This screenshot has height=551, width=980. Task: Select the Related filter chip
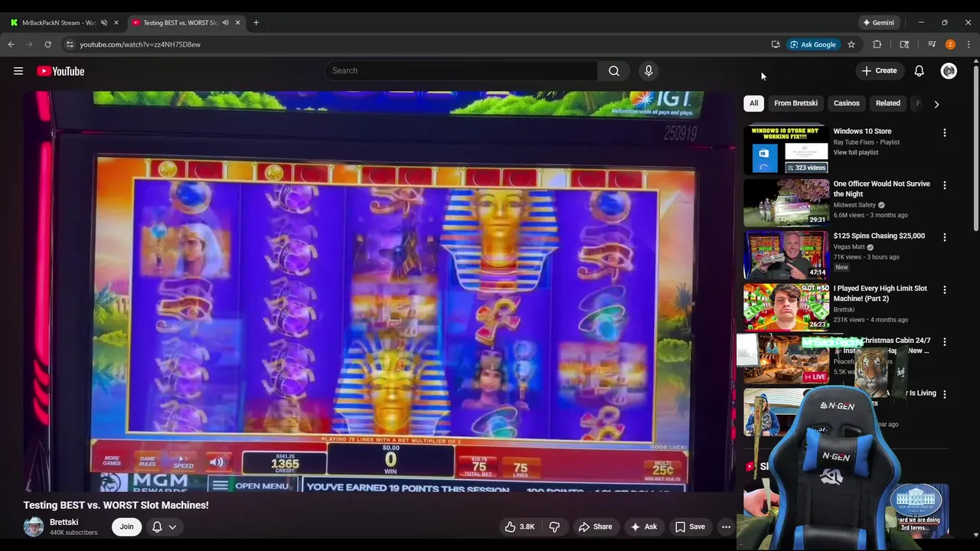[887, 103]
